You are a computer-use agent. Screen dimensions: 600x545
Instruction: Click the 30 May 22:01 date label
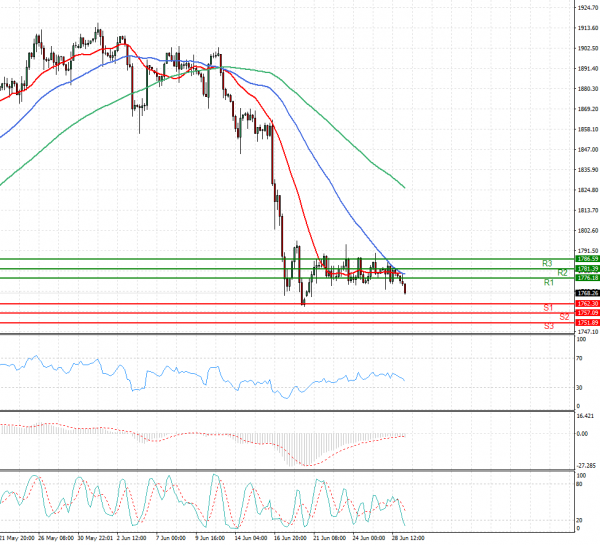[x=96, y=538]
